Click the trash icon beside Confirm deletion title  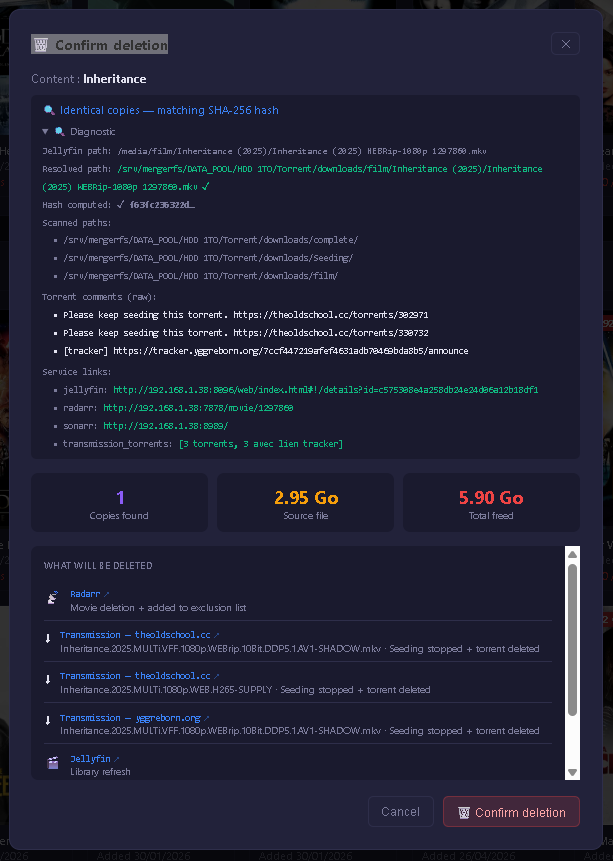coord(41,45)
